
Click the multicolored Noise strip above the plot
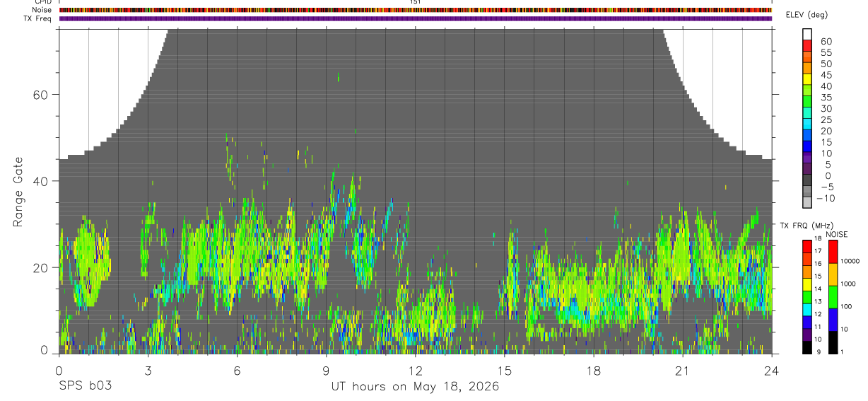(x=416, y=10)
